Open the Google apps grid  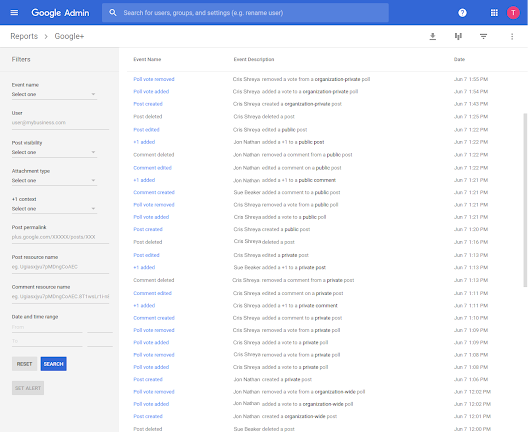click(494, 13)
